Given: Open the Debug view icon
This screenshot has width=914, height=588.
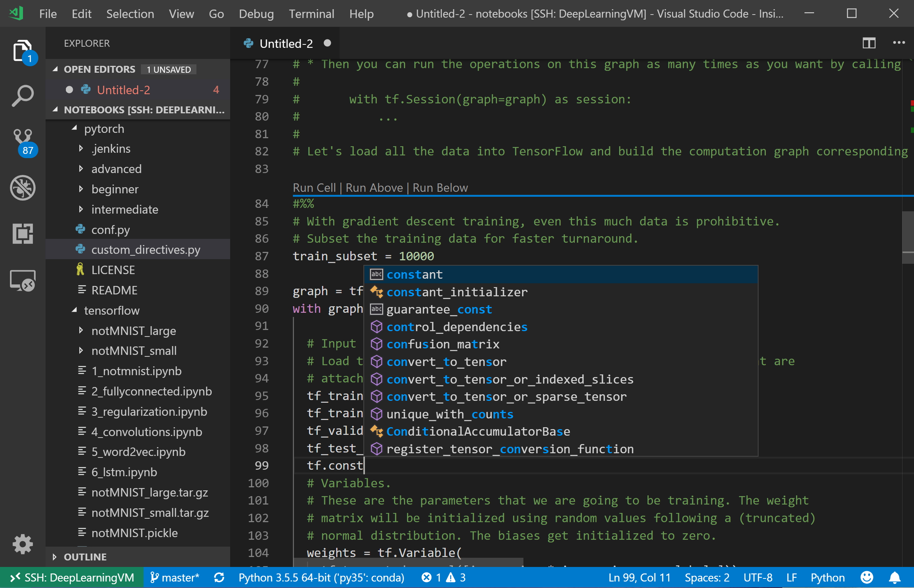Looking at the screenshot, I should pos(23,188).
